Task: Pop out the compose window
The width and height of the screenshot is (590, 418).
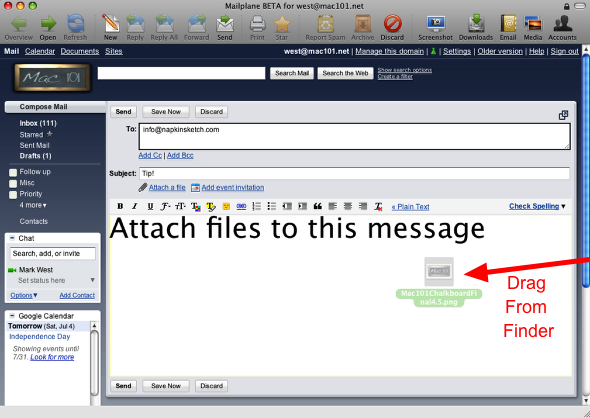Action: 563,115
